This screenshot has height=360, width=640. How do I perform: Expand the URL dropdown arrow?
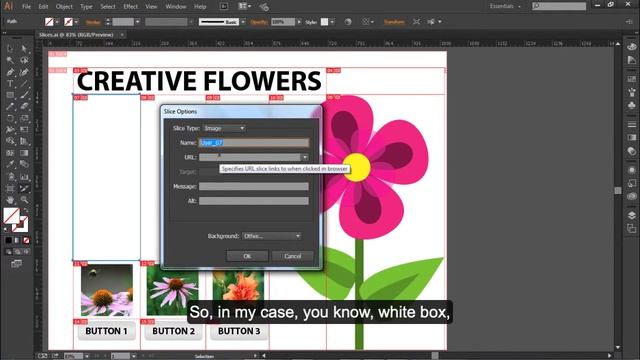point(305,157)
